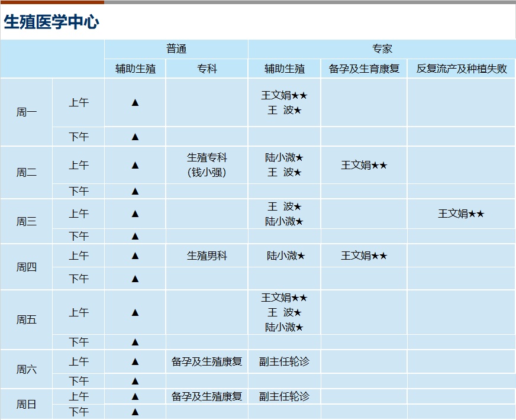
Task: Click the 周三 上午 triangle marker
Action: coord(136,214)
